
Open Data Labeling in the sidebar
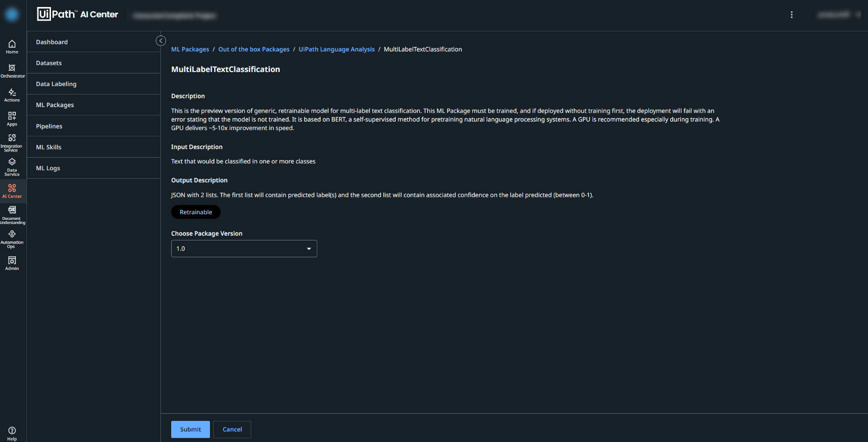(x=94, y=84)
